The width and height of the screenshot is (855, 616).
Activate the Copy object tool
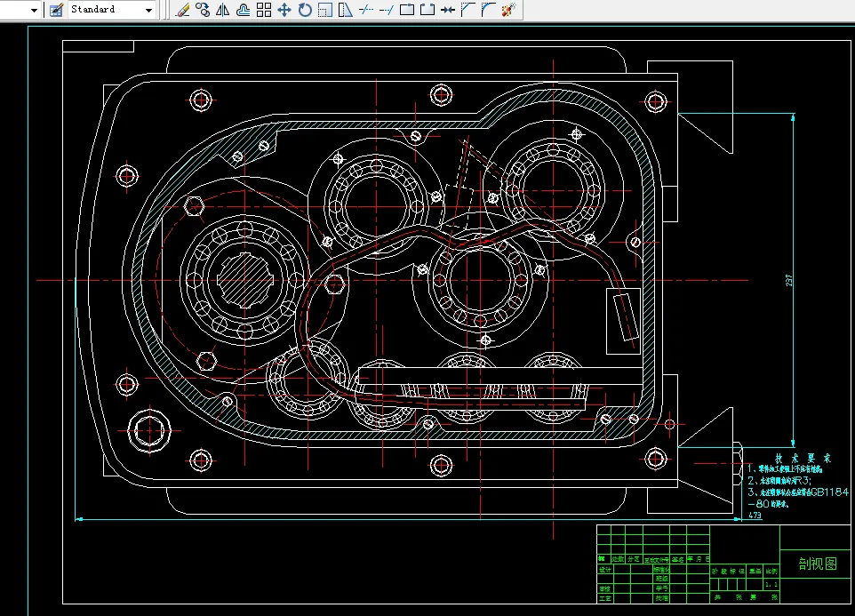click(203, 10)
